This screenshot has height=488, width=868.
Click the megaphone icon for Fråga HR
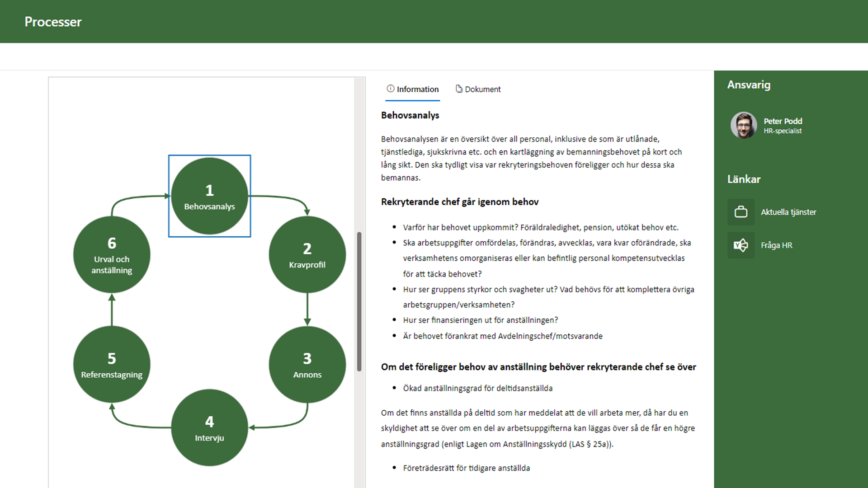[741, 245]
